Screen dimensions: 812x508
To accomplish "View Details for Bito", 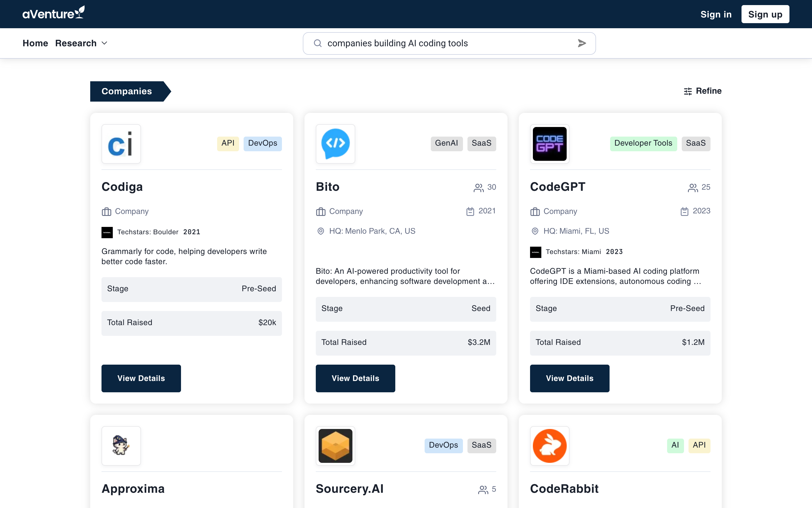I will [355, 378].
